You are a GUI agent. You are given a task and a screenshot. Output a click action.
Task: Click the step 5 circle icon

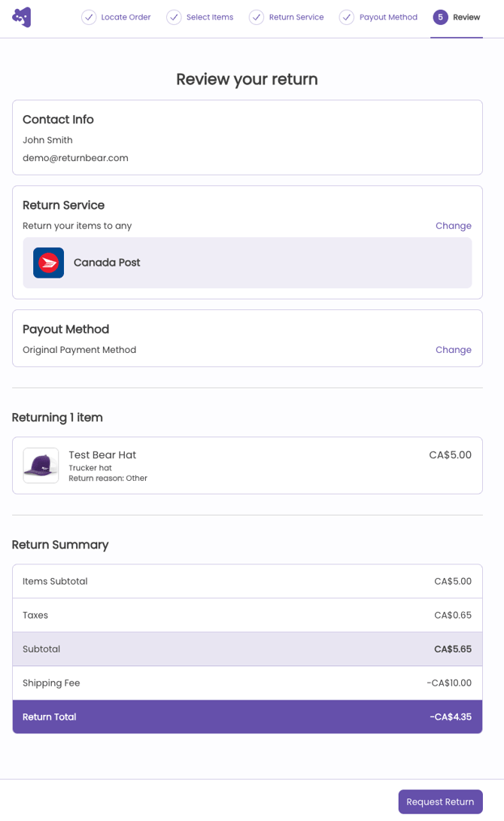(440, 17)
